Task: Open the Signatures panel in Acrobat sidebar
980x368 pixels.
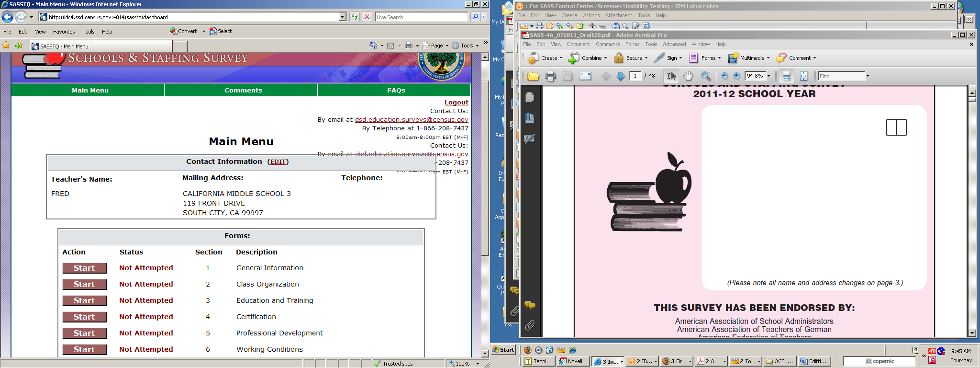Action: tap(529, 139)
